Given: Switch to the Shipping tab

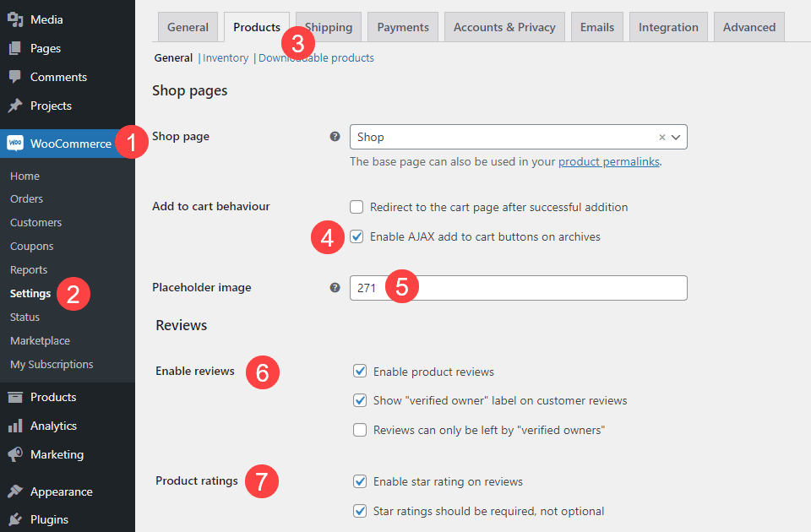Looking at the screenshot, I should (x=328, y=26).
